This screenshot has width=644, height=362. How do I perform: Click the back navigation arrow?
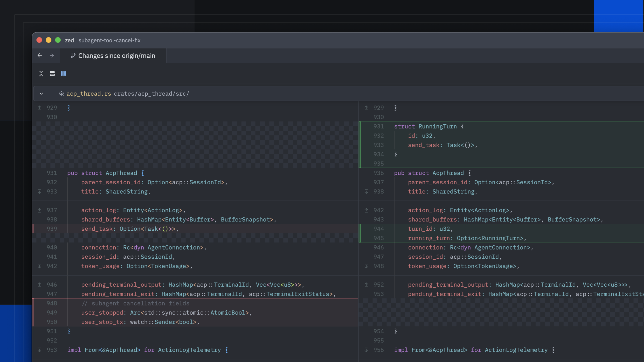click(40, 55)
